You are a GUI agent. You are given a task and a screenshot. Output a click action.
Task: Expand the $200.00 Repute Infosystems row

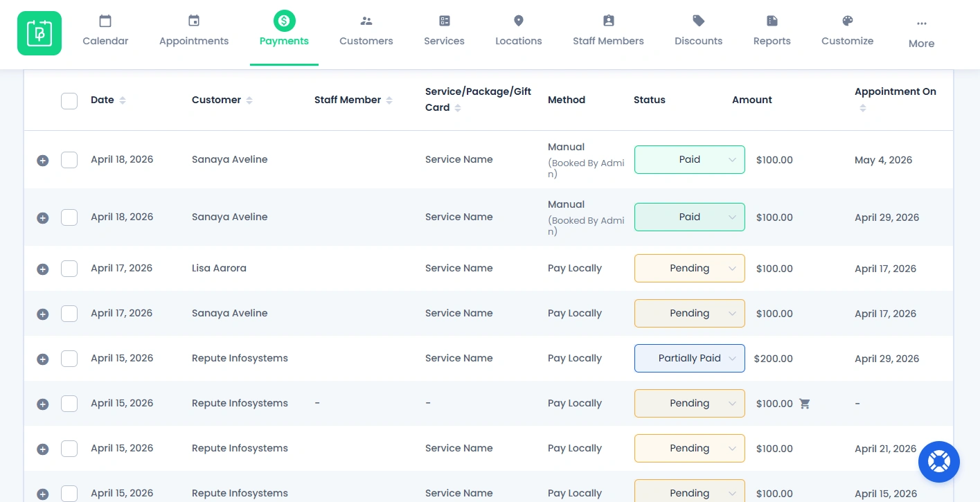click(x=42, y=359)
